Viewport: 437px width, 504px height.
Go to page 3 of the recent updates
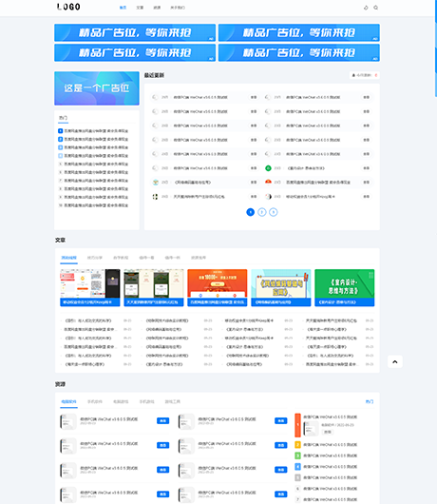[x=274, y=212]
